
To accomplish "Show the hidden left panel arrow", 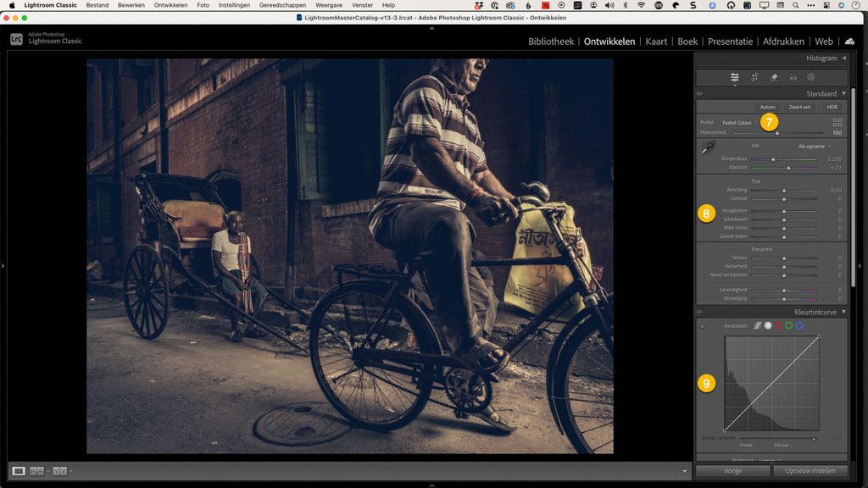I will (x=3, y=266).
